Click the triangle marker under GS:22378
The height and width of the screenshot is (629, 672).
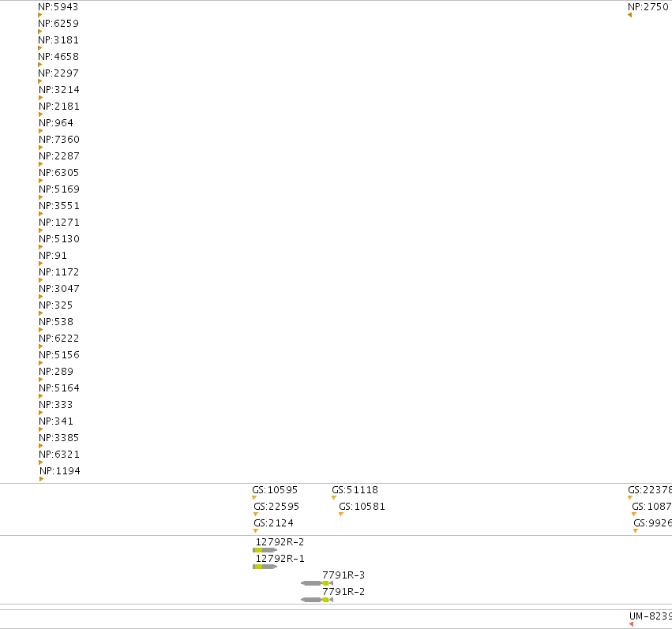[630, 497]
